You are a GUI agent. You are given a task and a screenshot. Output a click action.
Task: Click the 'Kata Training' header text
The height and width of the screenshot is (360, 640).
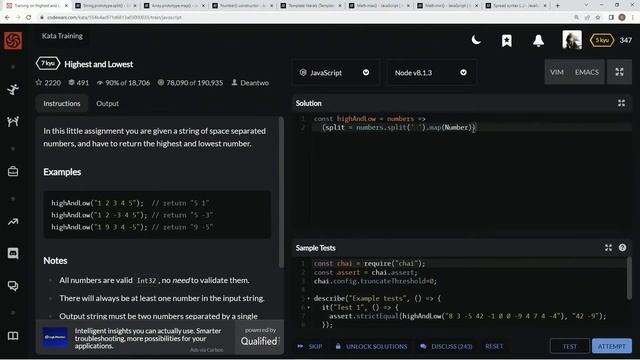(62, 36)
